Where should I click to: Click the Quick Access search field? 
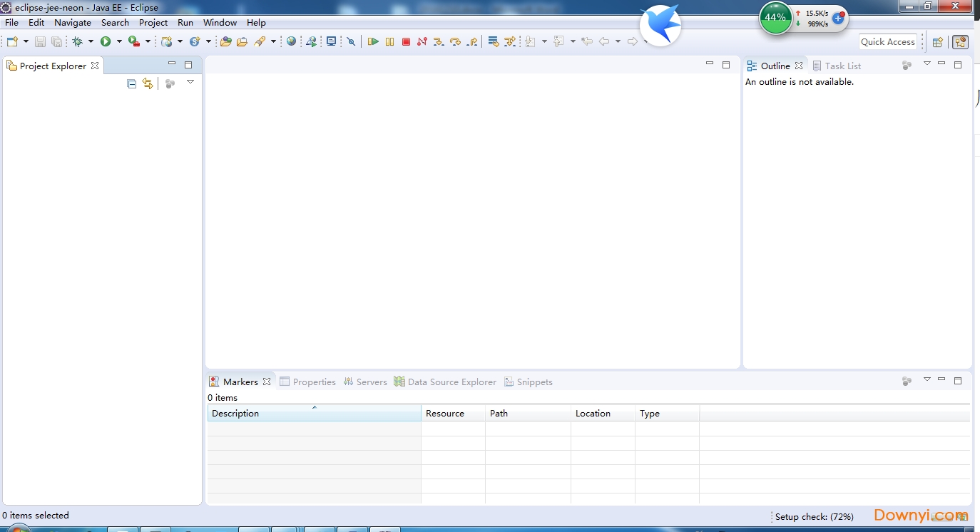(887, 41)
